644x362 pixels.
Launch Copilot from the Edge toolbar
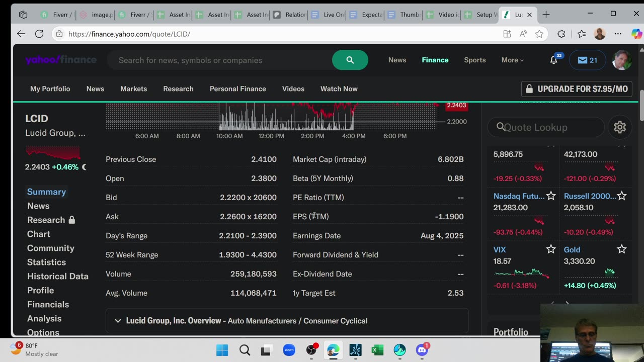tap(636, 34)
